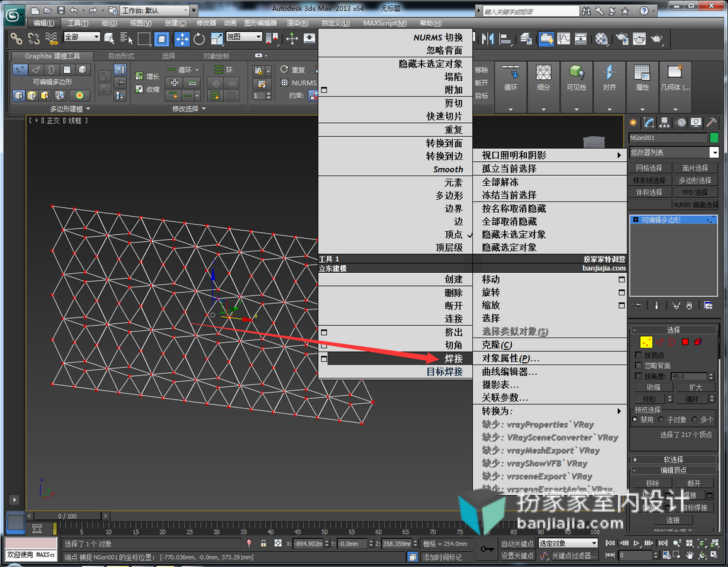Click the Mirror tool icon
Image resolution: width=728 pixels, height=567 pixels.
(487, 39)
